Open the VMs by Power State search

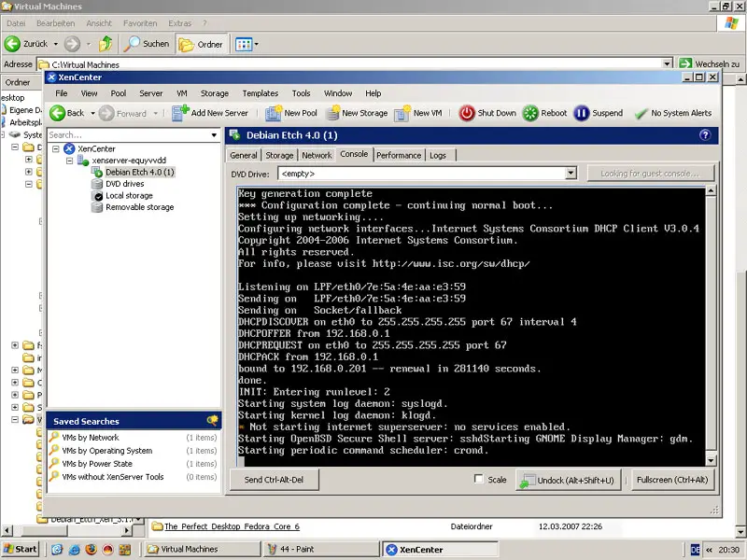click(97, 463)
